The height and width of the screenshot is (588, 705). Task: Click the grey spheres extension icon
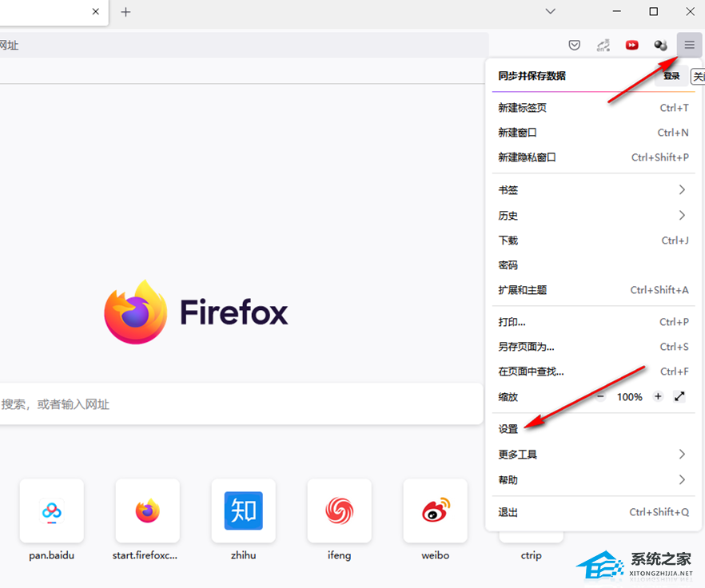(660, 45)
